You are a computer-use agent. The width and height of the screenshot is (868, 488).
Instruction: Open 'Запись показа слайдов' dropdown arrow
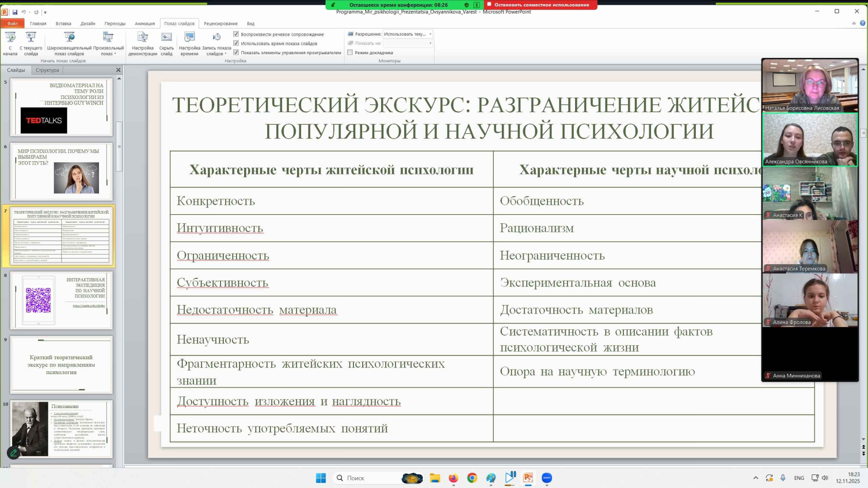(x=226, y=54)
